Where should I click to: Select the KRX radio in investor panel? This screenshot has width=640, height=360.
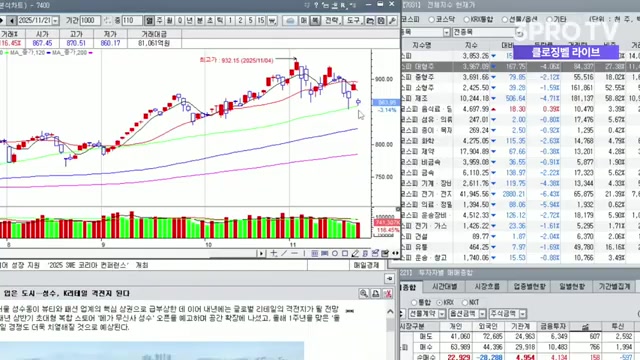pos(440,302)
